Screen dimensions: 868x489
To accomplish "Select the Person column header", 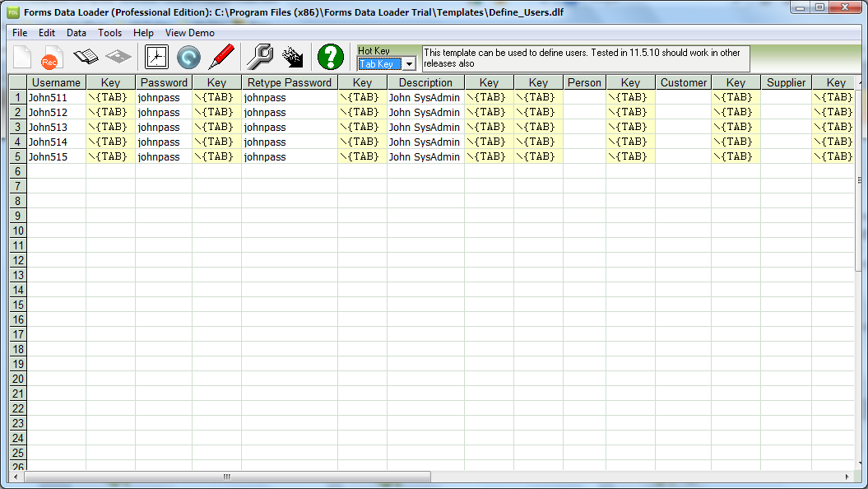I will [x=585, y=82].
